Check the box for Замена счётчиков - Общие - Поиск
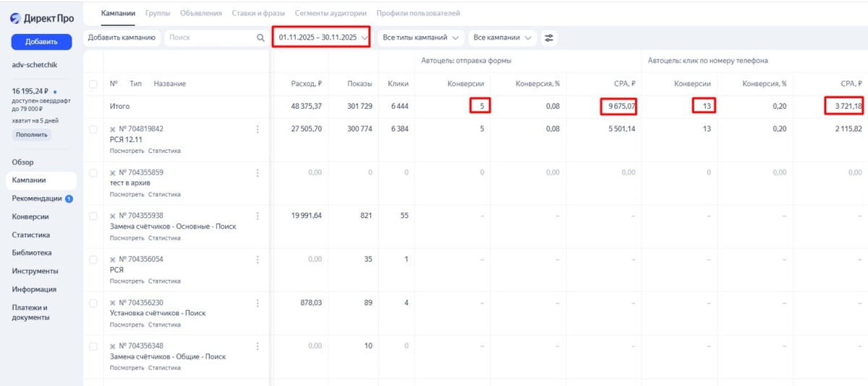This screenshot has width=868, height=386. pyautogui.click(x=93, y=346)
